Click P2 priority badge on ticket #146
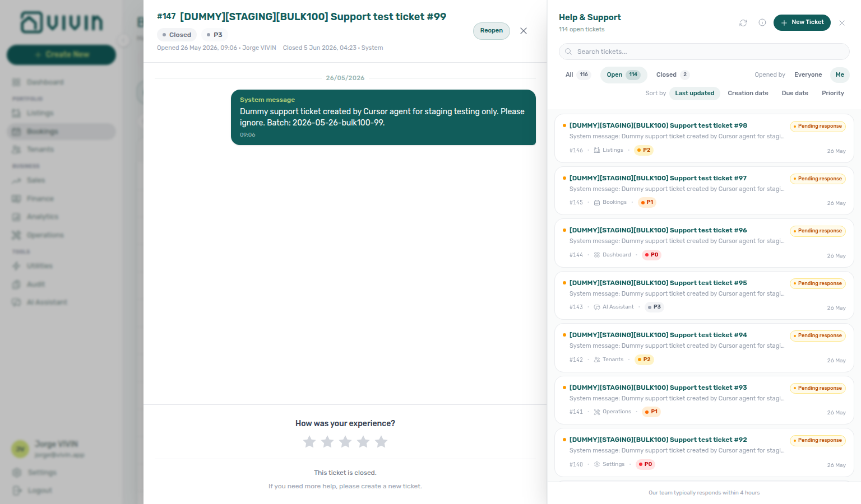 tap(644, 150)
